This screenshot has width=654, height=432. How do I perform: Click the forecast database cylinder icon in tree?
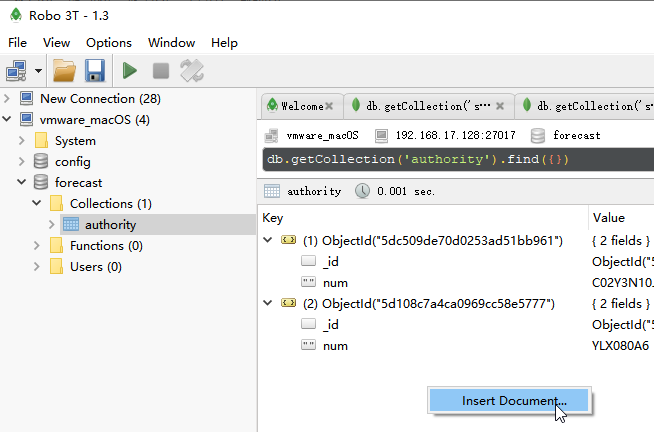[x=41, y=182]
